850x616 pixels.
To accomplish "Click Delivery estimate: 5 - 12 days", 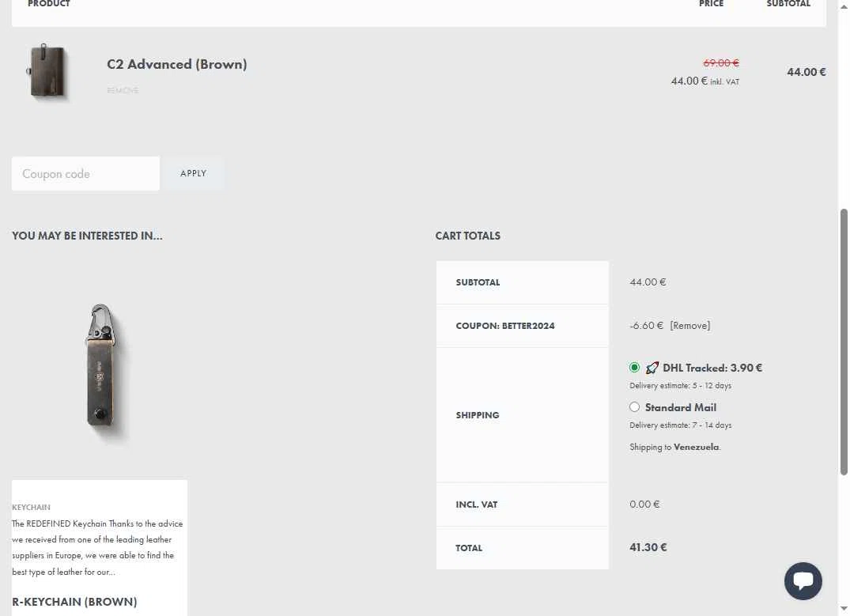I will coord(680,386).
